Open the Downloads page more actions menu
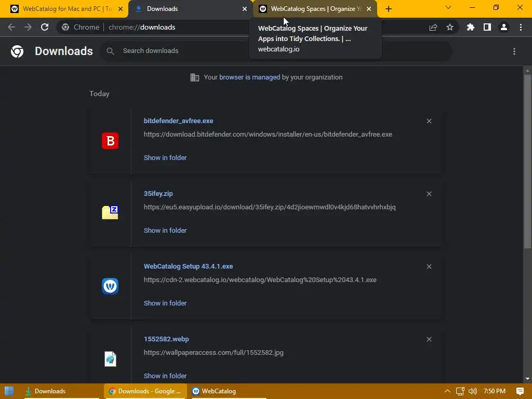Screen dimensions: 532x399 coord(514,51)
